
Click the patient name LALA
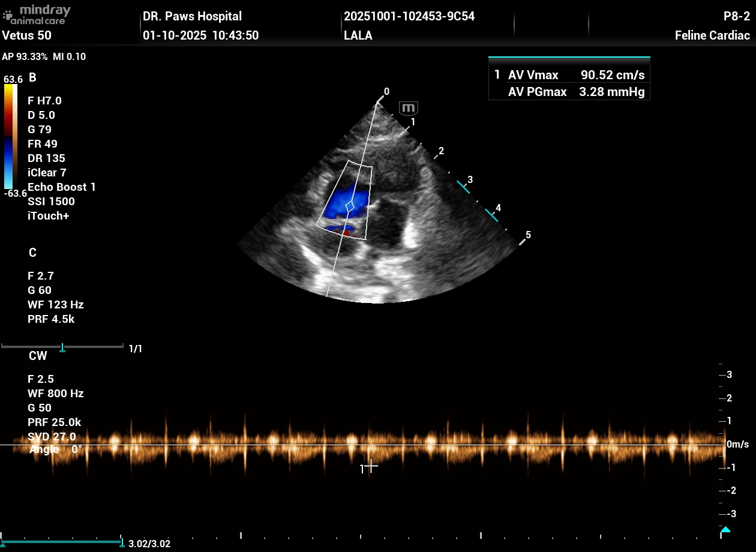[x=358, y=35]
